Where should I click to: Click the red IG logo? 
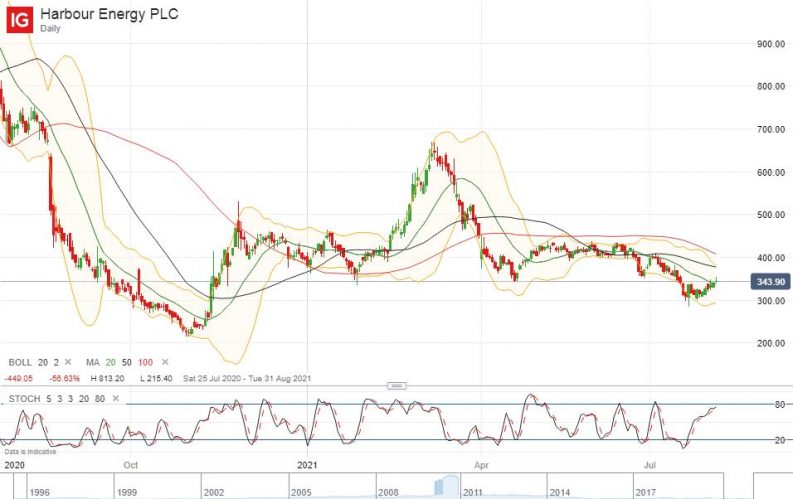(20, 18)
